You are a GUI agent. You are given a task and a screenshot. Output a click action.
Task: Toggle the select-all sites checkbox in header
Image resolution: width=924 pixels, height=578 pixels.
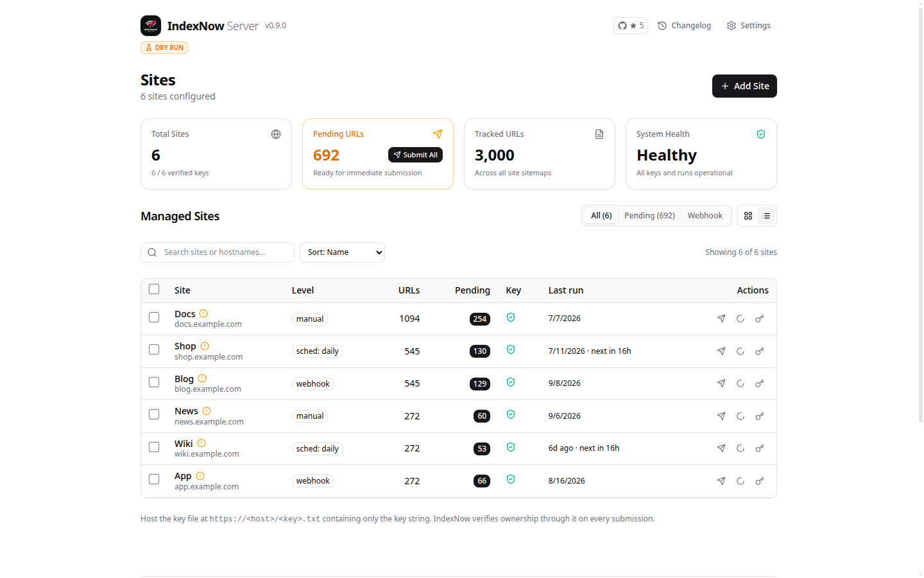pos(154,289)
